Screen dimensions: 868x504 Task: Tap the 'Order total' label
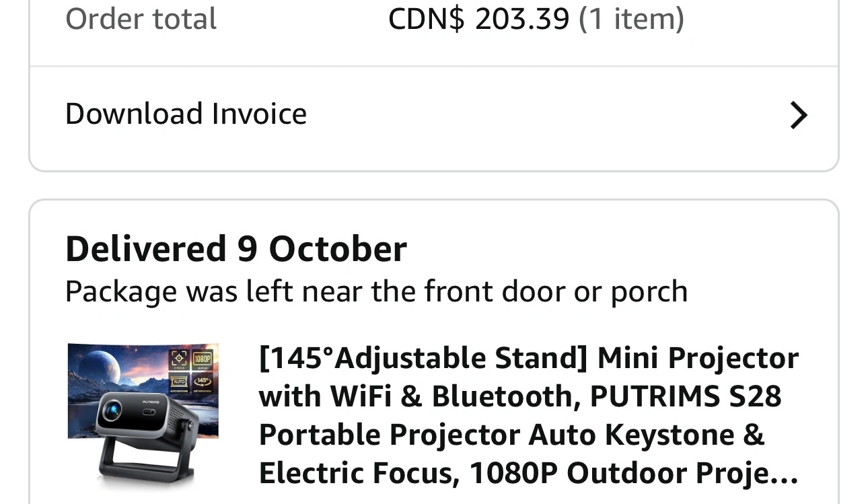pos(141,18)
